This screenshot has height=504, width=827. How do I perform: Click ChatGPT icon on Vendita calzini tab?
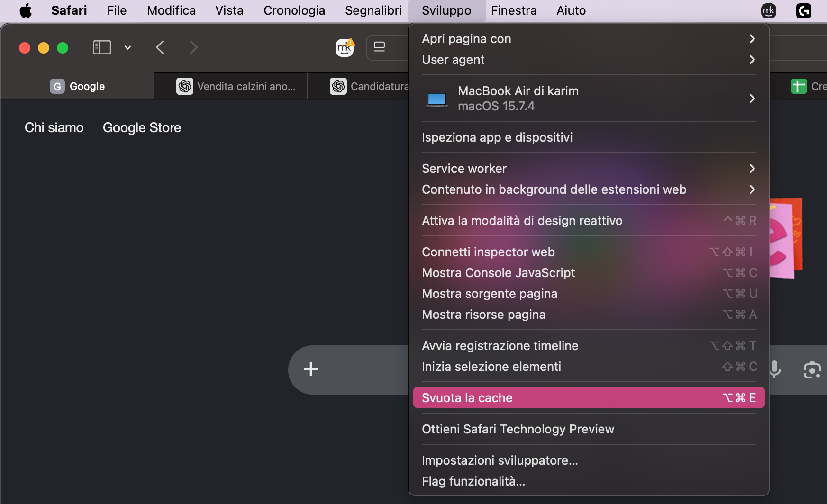coord(185,86)
